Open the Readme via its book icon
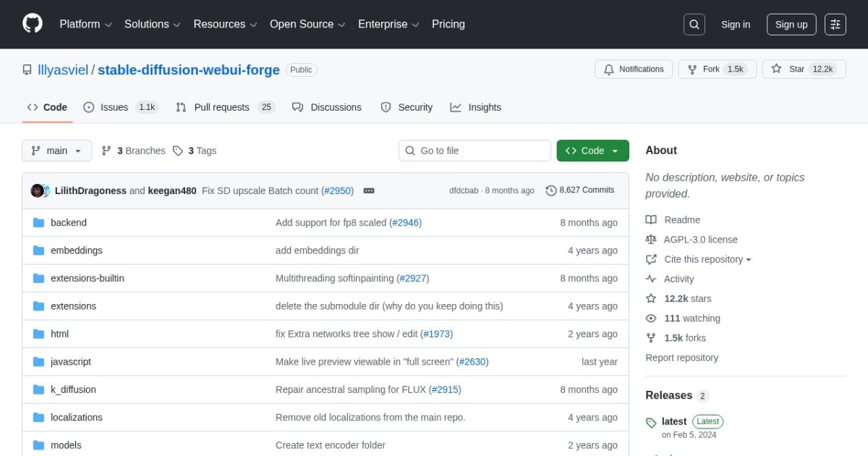 click(652, 219)
